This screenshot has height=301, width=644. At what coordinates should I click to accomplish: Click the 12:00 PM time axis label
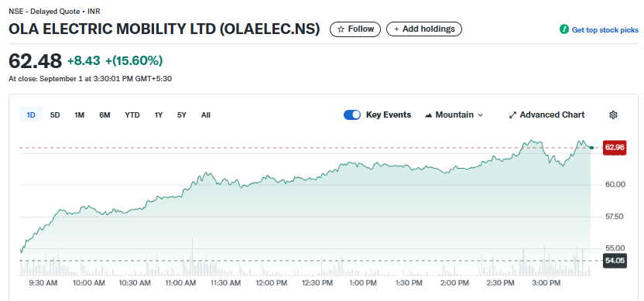271,283
